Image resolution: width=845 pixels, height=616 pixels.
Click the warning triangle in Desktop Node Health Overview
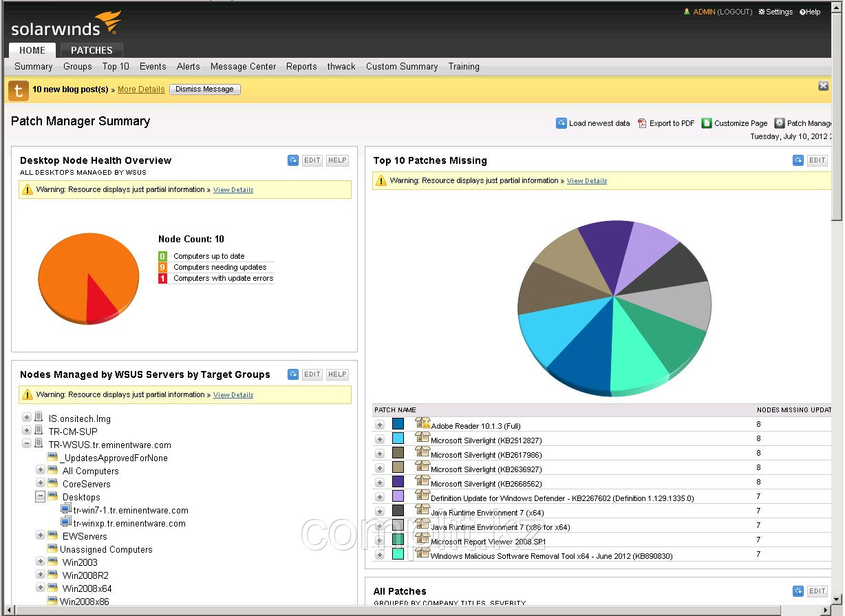point(28,189)
